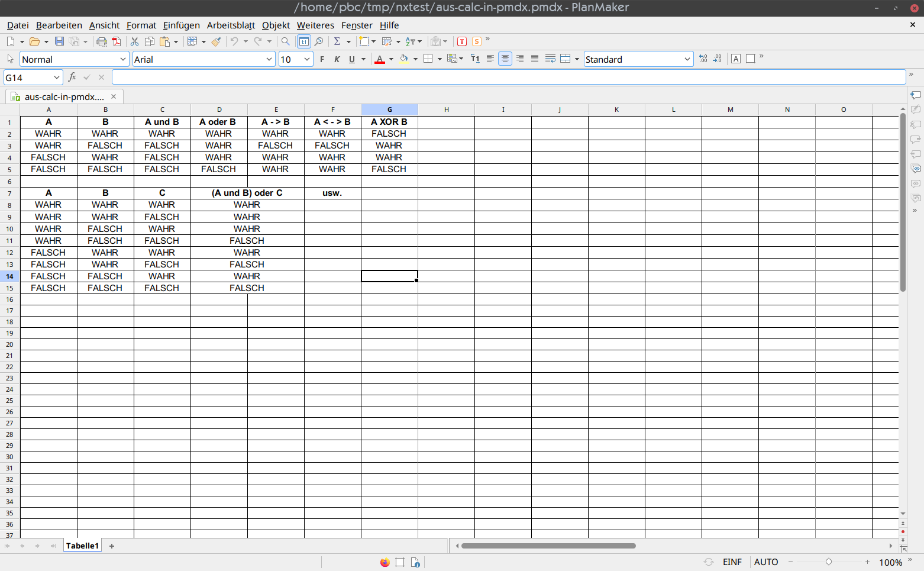Viewport: 924px width, 571px height.
Task: Expand the paste options dropdown arrow
Action: (x=176, y=41)
